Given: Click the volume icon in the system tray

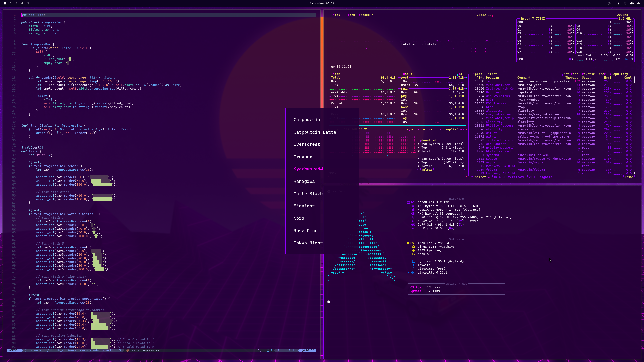Looking at the screenshot, I should (x=632, y=3).
